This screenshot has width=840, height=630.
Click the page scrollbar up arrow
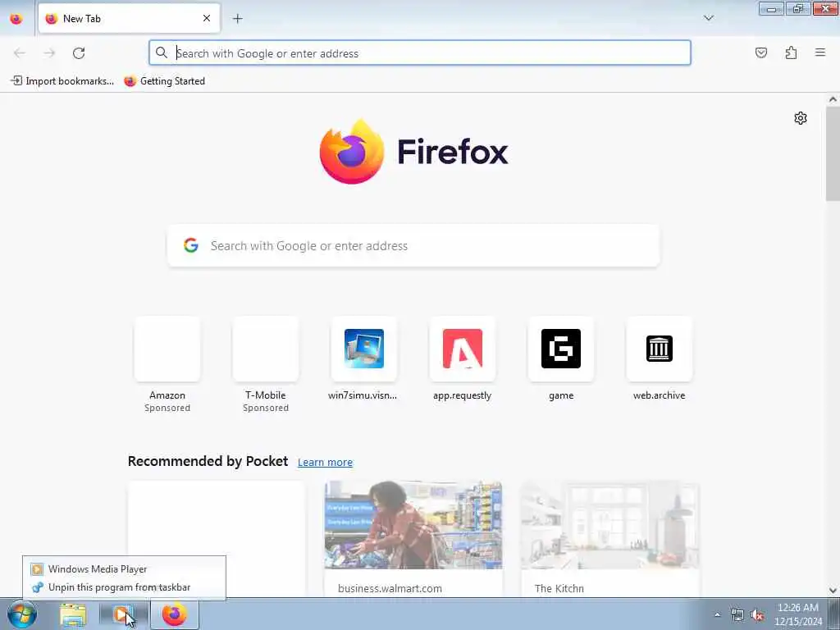[833, 99]
